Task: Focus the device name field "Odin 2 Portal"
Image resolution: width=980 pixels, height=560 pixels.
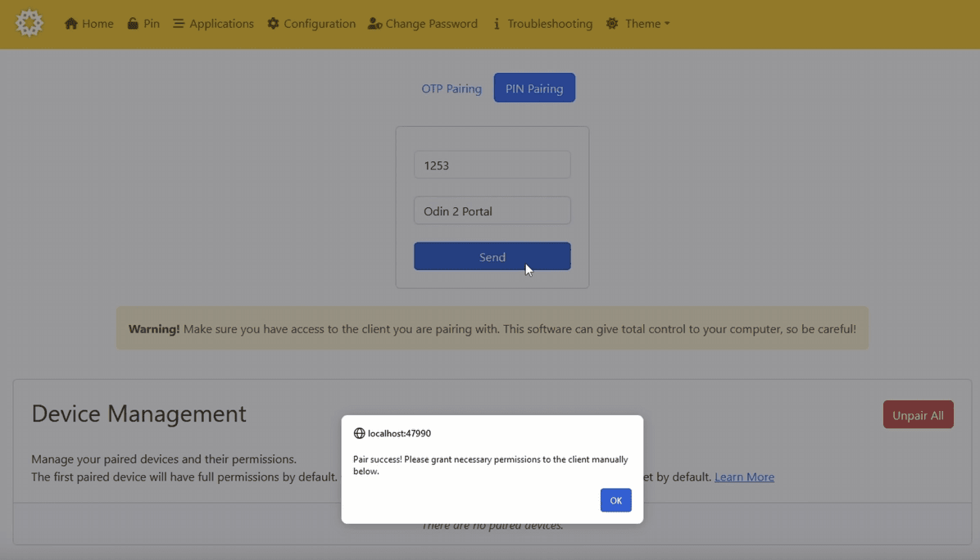Action: click(492, 211)
